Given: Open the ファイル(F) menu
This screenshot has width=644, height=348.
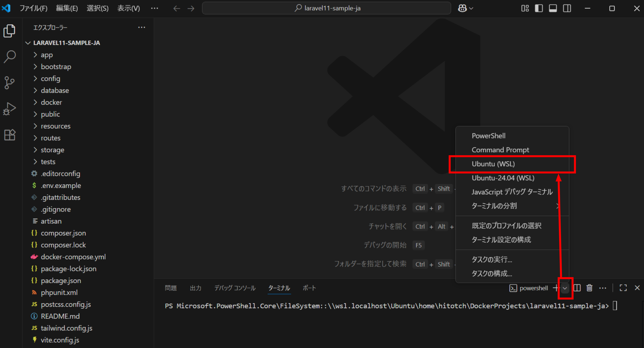Looking at the screenshot, I should (x=33, y=8).
